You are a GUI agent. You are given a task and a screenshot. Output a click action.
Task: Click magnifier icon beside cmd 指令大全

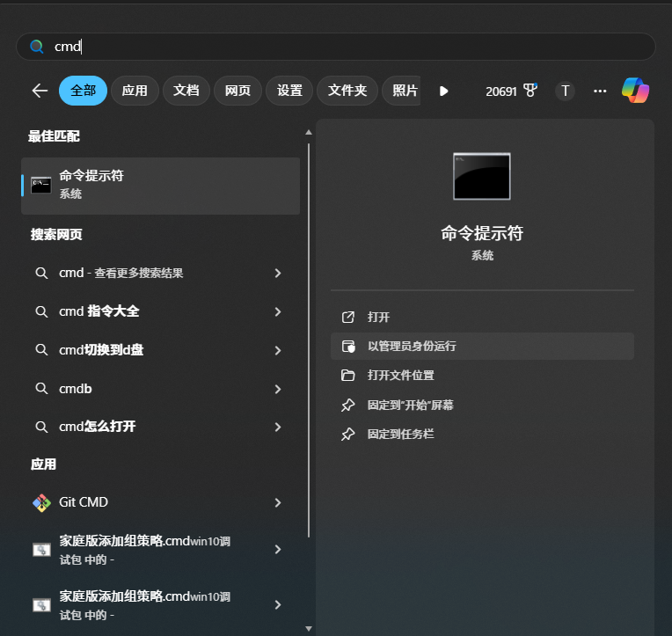click(41, 311)
